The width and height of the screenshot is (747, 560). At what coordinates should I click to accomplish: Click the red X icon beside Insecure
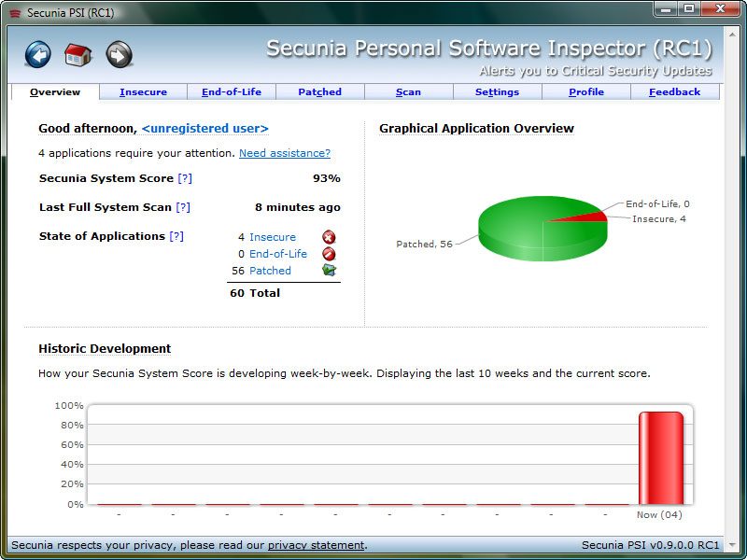329,237
